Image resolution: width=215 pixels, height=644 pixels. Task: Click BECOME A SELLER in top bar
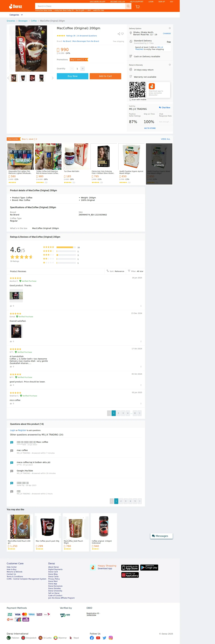(x=118, y=2)
